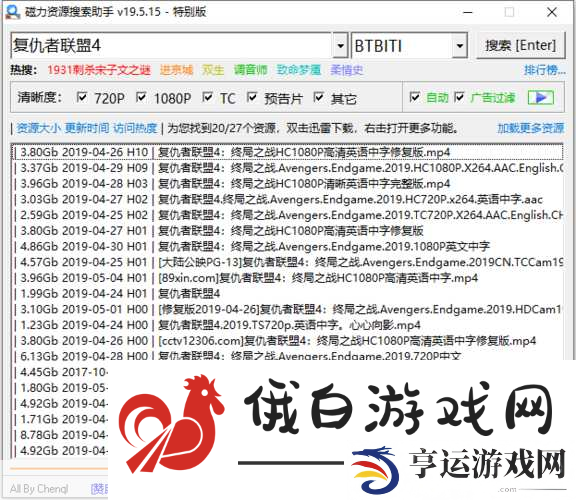Select the 3.80Gb 2019-04-27 H01 result
Screen dimensions: 576x500
(x=288, y=231)
